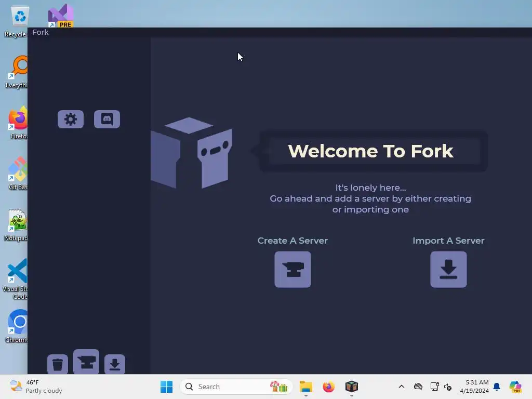
Task: Open Fork settings gear icon
Action: (71, 119)
